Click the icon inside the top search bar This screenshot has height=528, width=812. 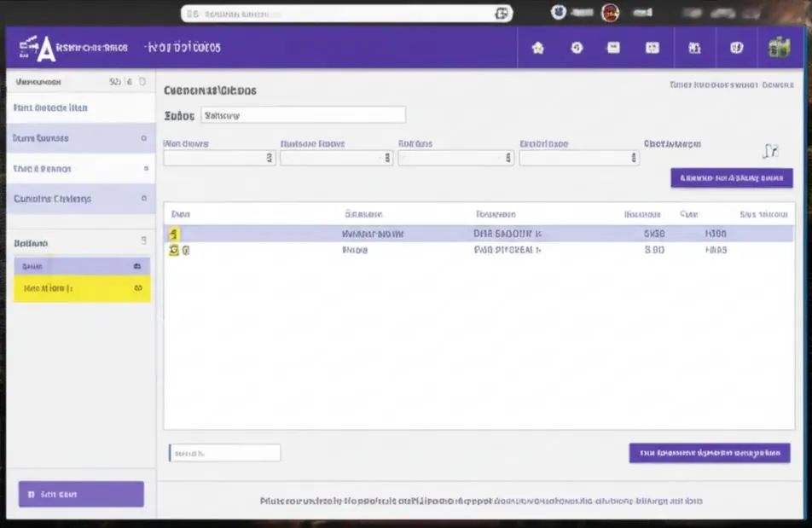[501, 14]
